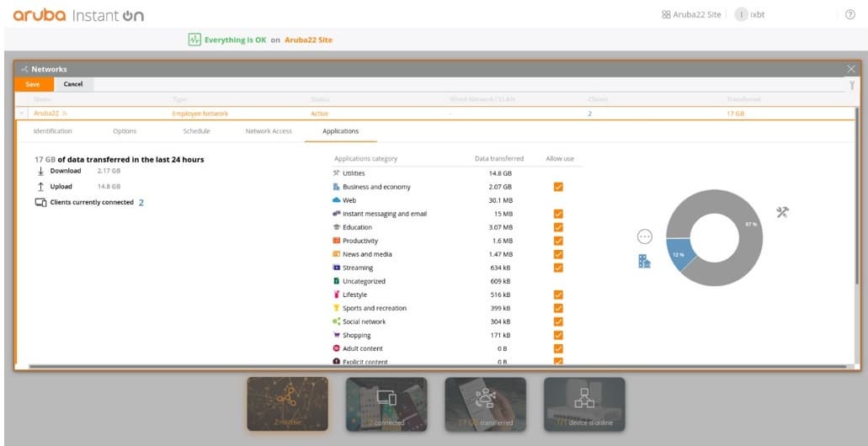Toggle Allow use for Adult content
Image resolution: width=868 pixels, height=446 pixels.
[x=558, y=348]
